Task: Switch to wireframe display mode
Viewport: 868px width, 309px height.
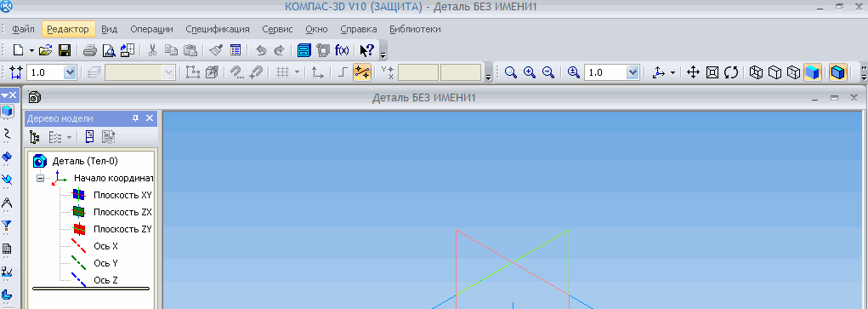Action: coord(756,72)
